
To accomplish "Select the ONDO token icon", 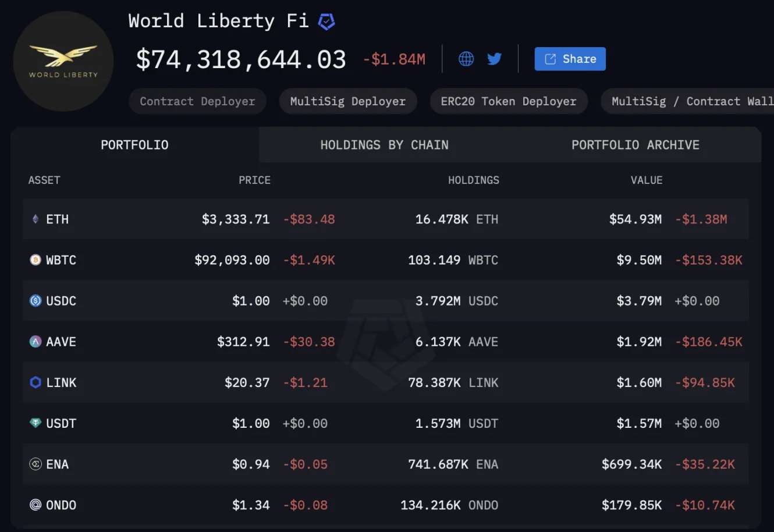I will click(35, 505).
